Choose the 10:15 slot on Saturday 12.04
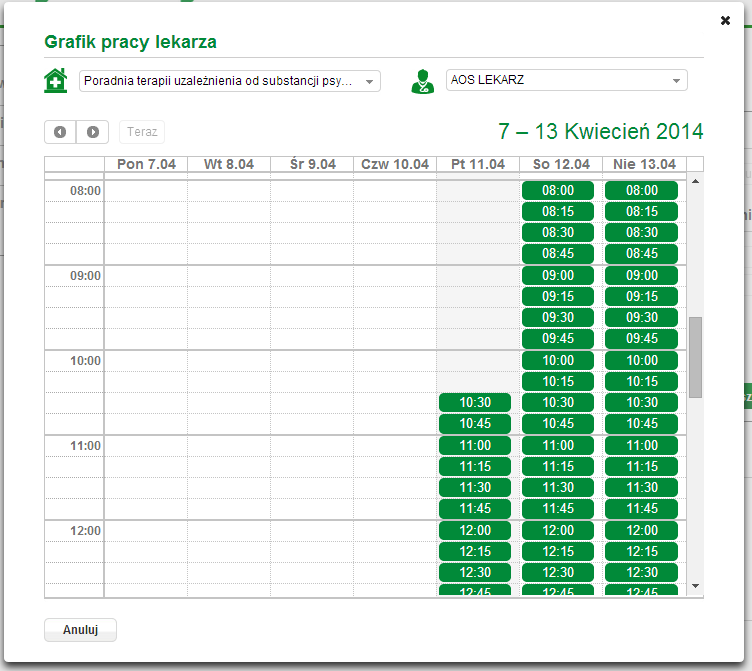This screenshot has width=752, height=671. pyautogui.click(x=558, y=382)
